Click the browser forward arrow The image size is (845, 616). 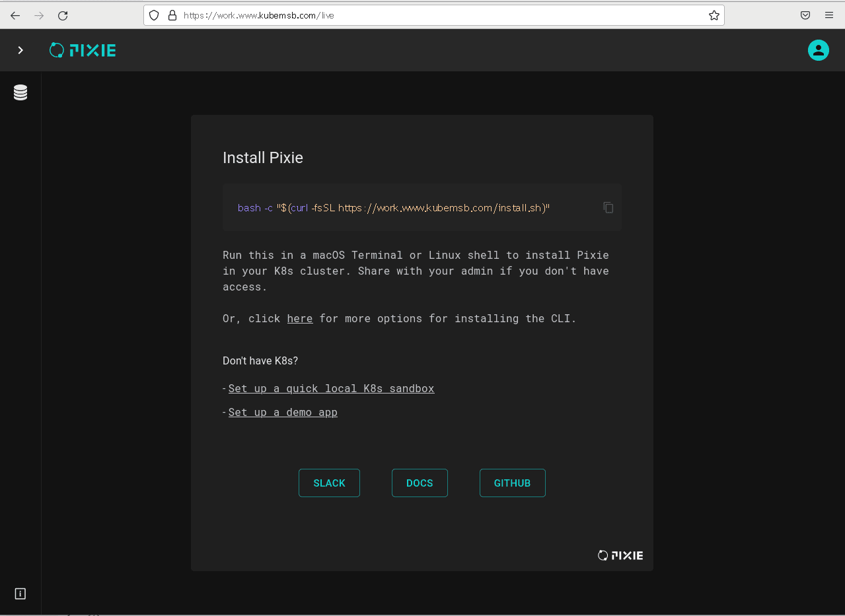tap(39, 15)
